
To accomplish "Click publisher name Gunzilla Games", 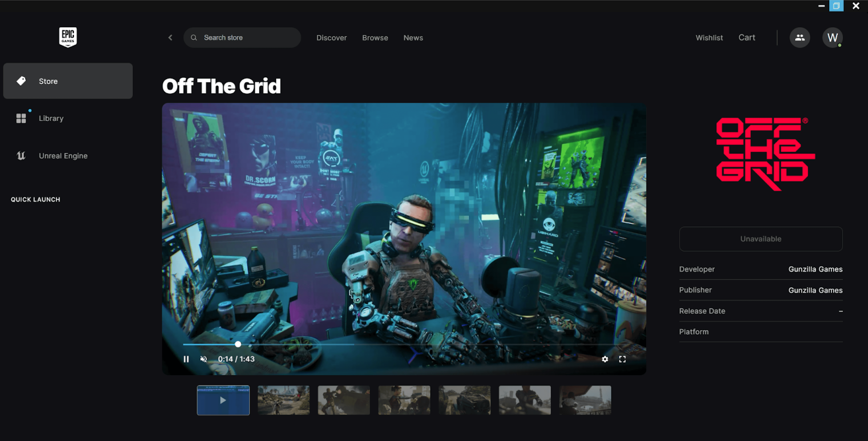I will point(815,290).
